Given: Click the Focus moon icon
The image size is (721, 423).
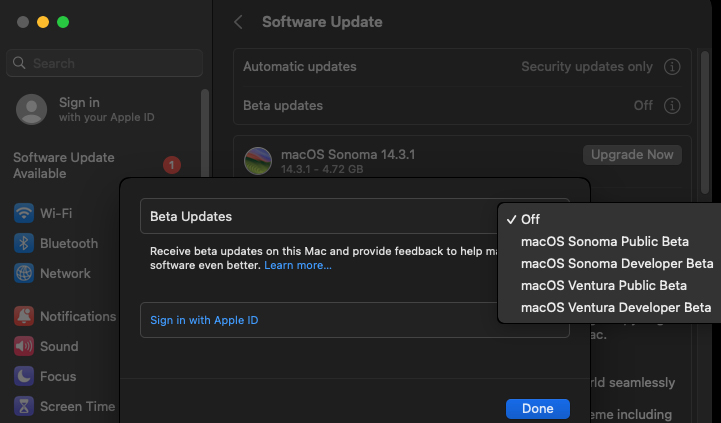Looking at the screenshot, I should (x=24, y=376).
